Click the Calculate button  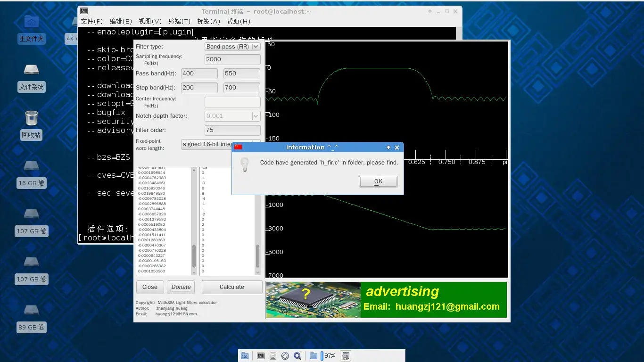click(x=232, y=287)
